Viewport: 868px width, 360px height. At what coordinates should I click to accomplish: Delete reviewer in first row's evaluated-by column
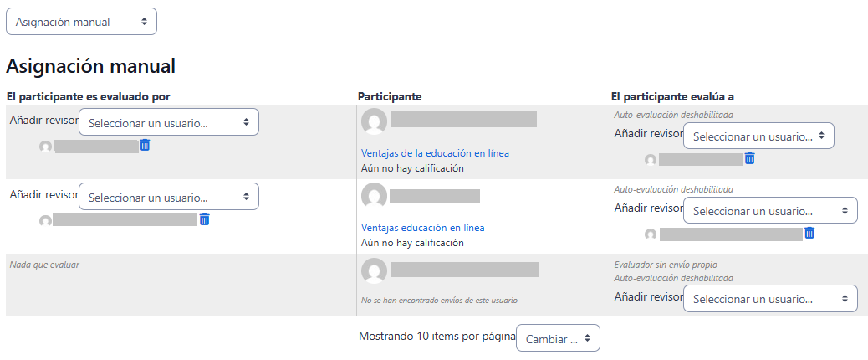(x=145, y=145)
